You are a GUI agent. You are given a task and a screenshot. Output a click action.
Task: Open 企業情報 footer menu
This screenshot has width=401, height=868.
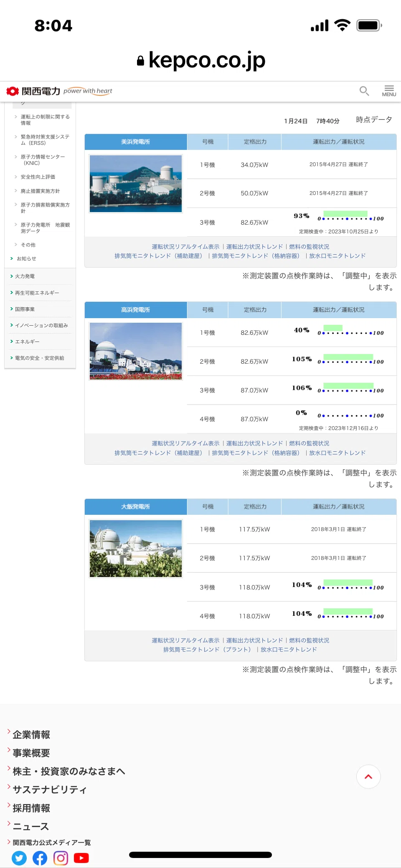tap(31, 735)
